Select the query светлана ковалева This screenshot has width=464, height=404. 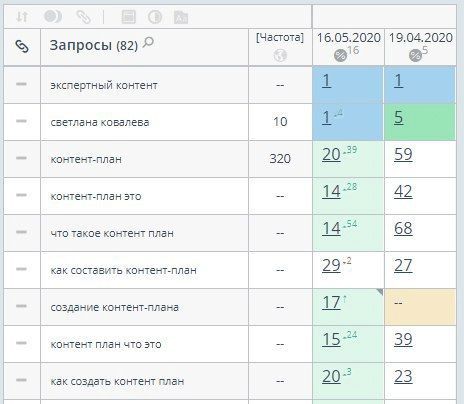[x=100, y=122]
